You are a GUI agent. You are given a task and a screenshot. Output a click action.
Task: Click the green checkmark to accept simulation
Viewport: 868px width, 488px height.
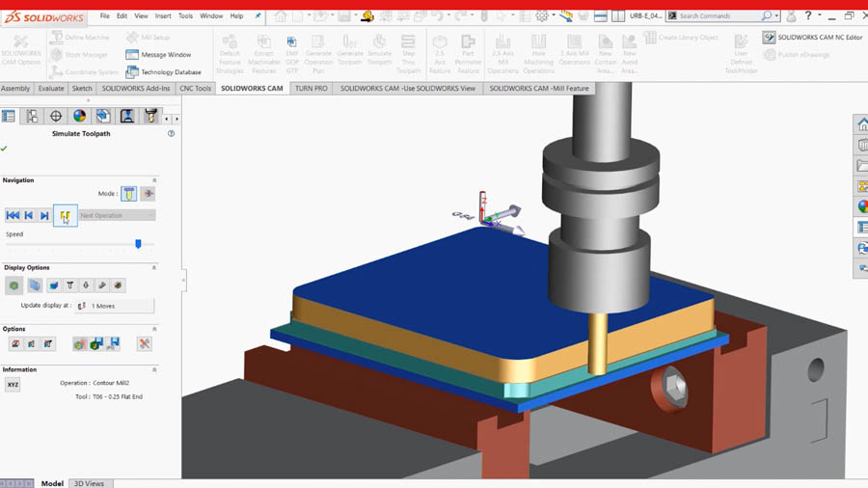(x=5, y=149)
